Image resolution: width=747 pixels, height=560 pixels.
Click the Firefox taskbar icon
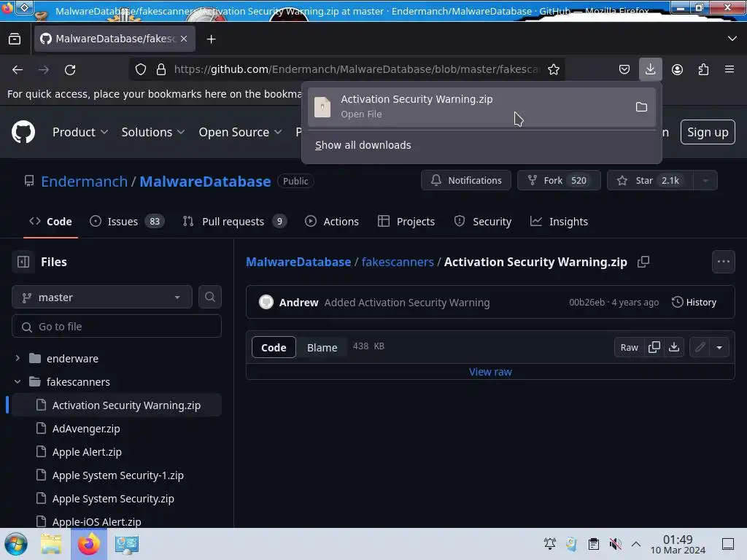(88, 544)
